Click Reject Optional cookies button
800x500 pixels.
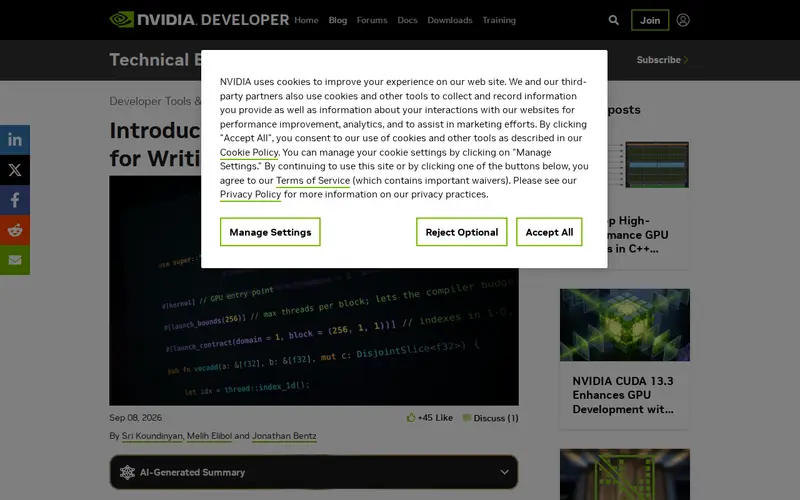click(461, 232)
